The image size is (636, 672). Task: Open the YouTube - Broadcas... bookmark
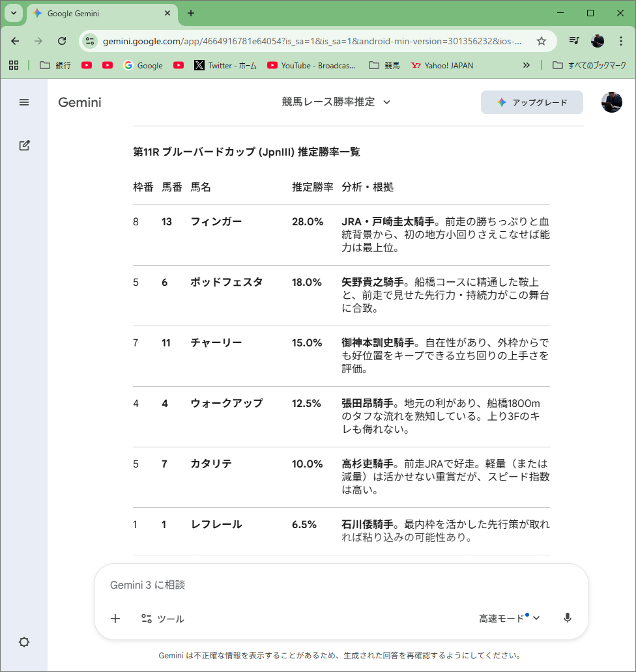point(311,65)
